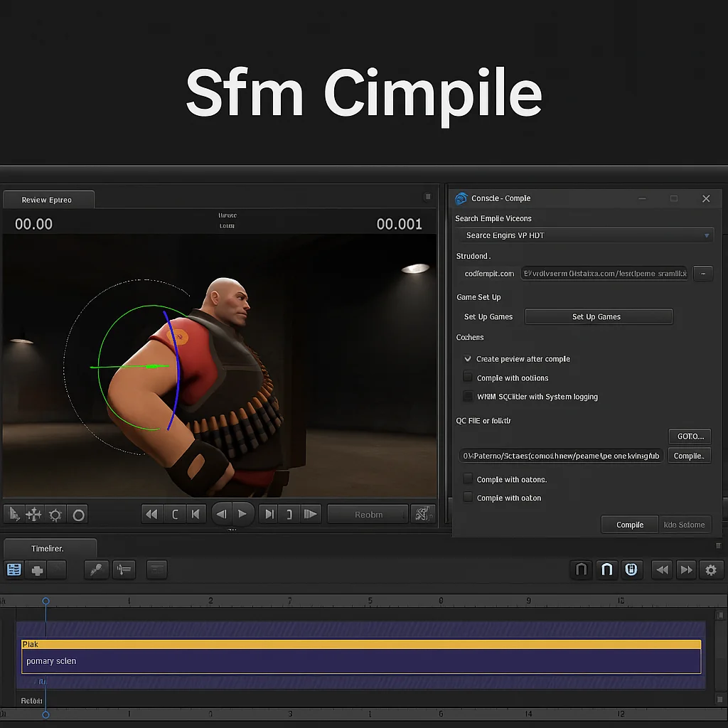Image resolution: width=728 pixels, height=728 pixels.
Task: Click the top timeline playhead marker
Action: point(45,601)
